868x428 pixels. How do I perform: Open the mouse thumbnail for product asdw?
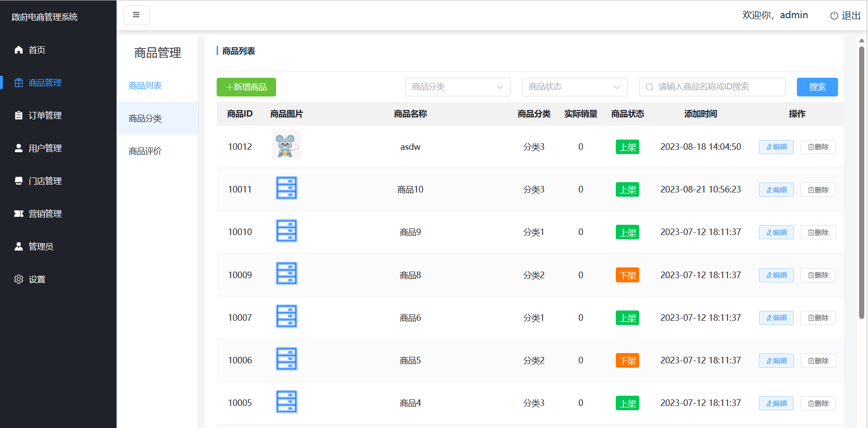[x=286, y=145]
